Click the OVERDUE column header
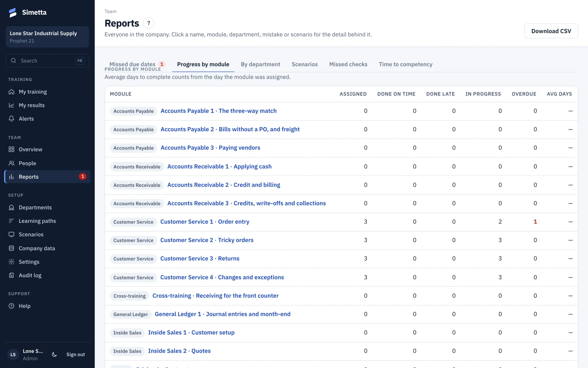 pos(524,94)
